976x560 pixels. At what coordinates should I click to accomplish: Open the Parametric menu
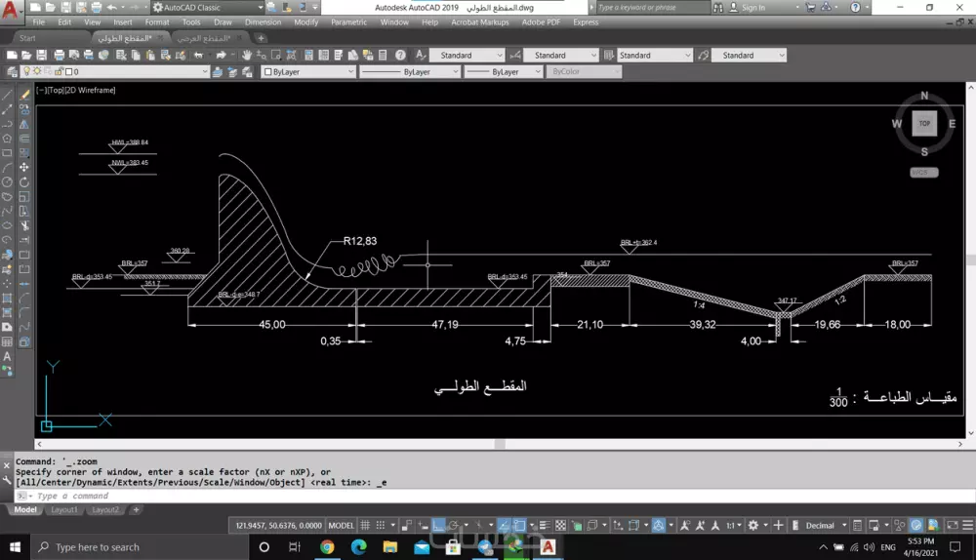pyautogui.click(x=348, y=21)
